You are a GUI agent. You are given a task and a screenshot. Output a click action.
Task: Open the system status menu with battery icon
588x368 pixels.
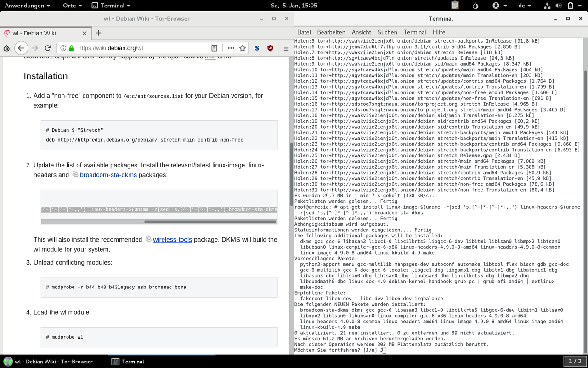(574, 6)
